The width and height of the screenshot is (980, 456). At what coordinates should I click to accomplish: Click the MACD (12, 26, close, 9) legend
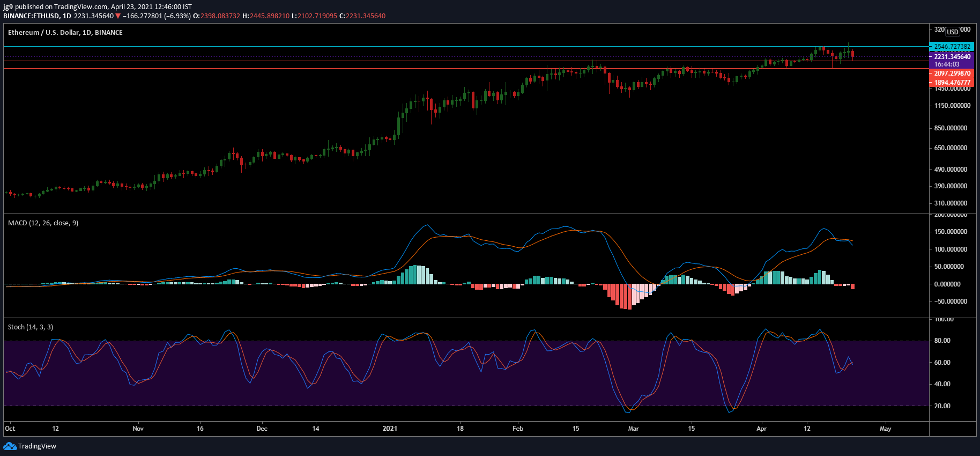(43, 223)
